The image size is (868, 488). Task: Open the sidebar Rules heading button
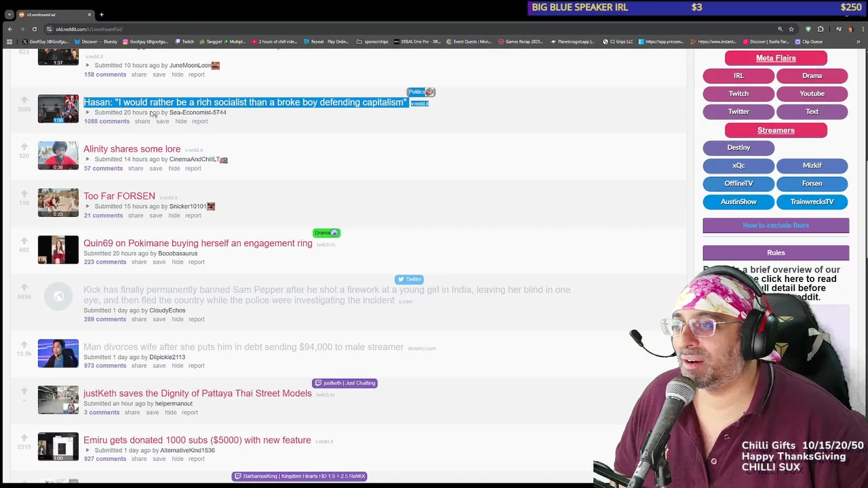pyautogui.click(x=776, y=253)
